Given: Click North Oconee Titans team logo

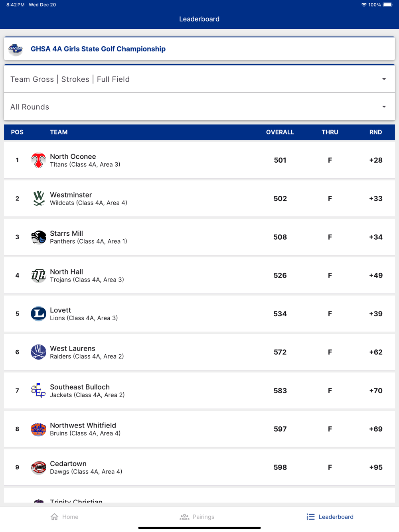Looking at the screenshot, I should coord(38,160).
